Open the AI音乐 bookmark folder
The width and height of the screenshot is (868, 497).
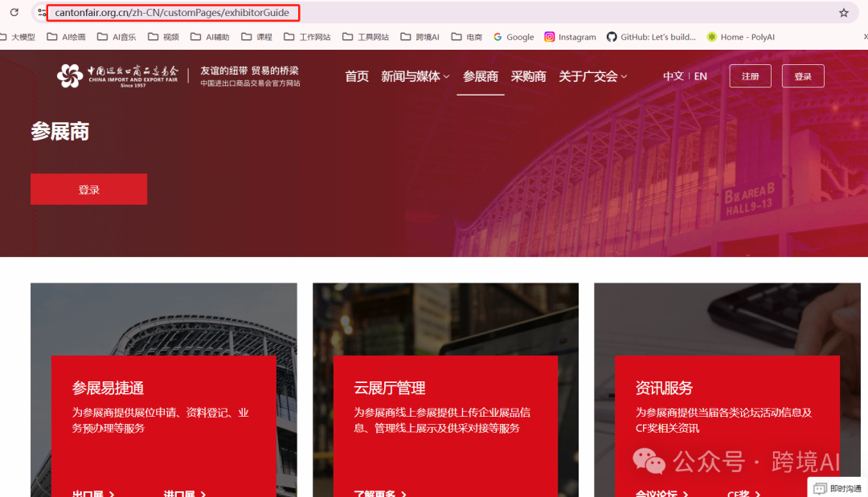tap(117, 37)
